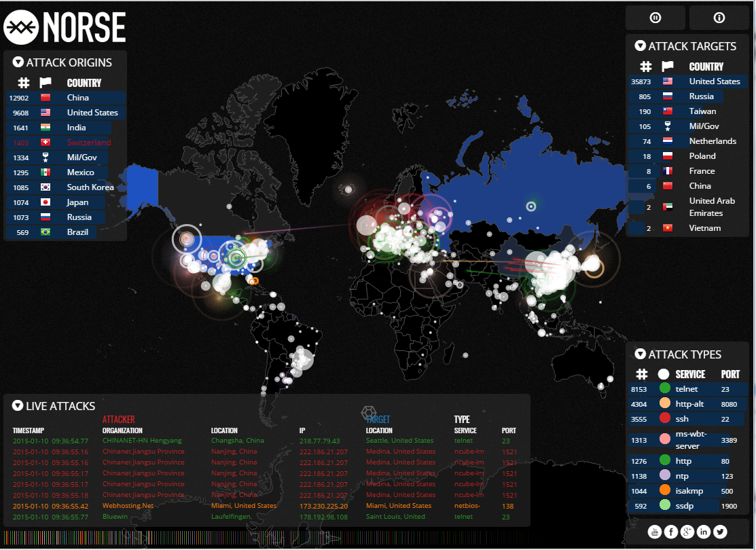Click the target marker in Russia on map
The width and height of the screenshot is (756, 550).
(531, 207)
